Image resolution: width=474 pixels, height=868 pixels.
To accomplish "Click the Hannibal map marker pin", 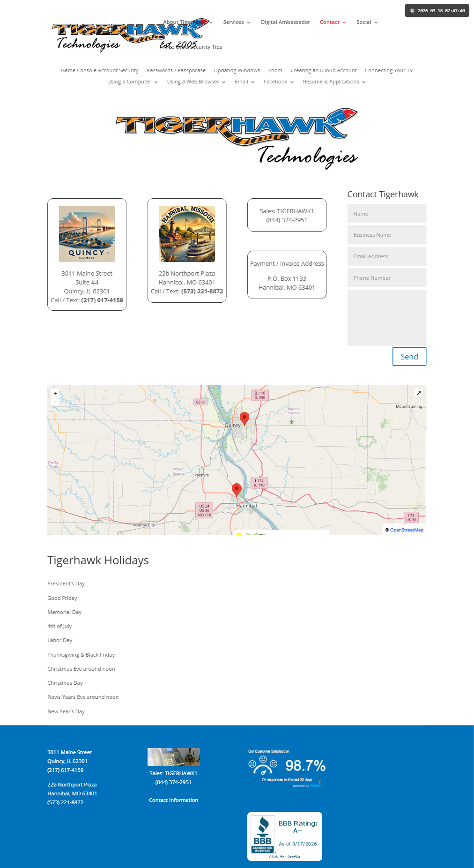I will pyautogui.click(x=237, y=490).
